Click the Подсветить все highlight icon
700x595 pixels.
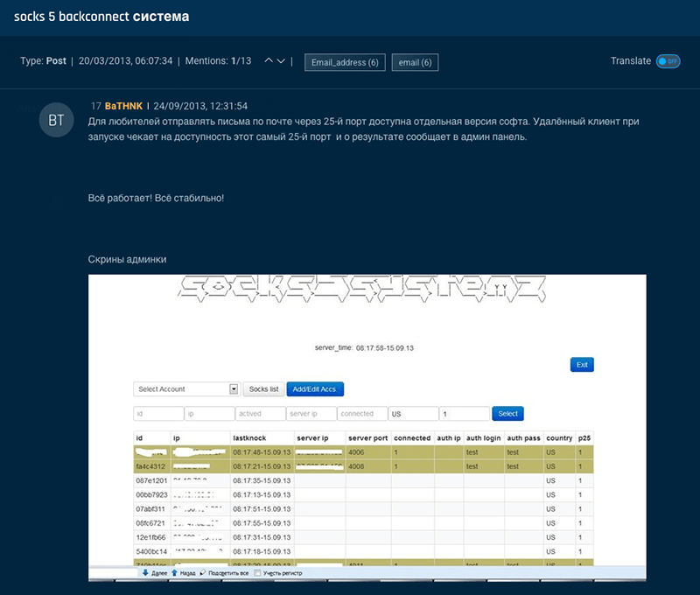[201, 573]
